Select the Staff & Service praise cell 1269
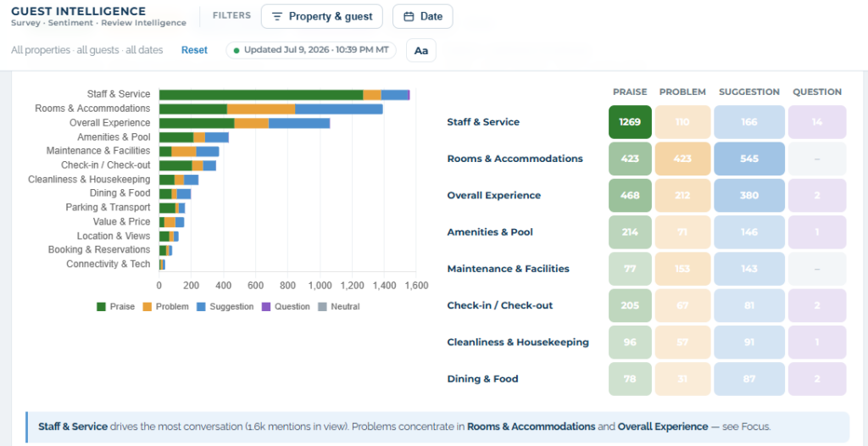Viewport: 868px width, 446px height. pos(630,122)
